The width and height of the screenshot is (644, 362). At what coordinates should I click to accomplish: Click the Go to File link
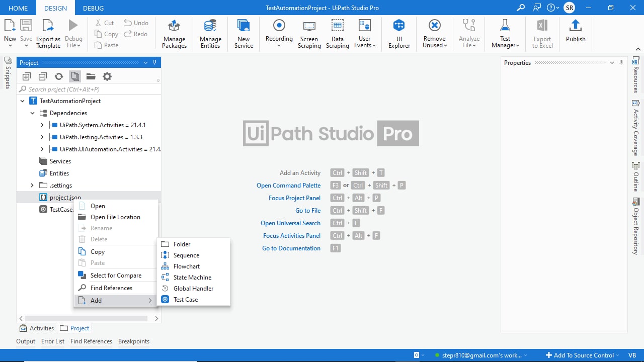[x=308, y=211]
